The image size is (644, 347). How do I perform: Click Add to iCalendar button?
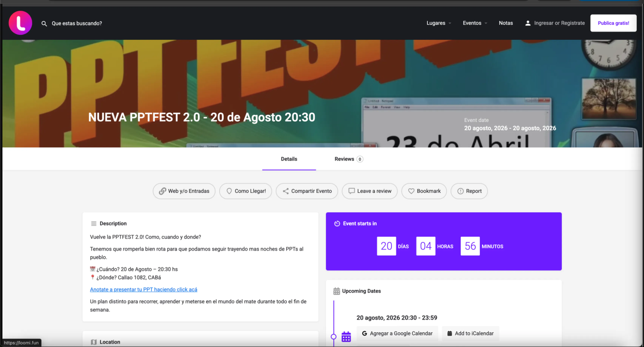(471, 333)
